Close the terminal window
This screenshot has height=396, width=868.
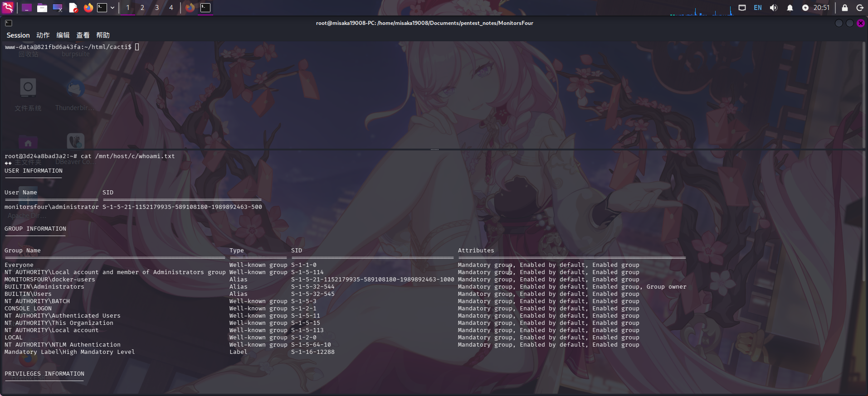[x=861, y=23]
